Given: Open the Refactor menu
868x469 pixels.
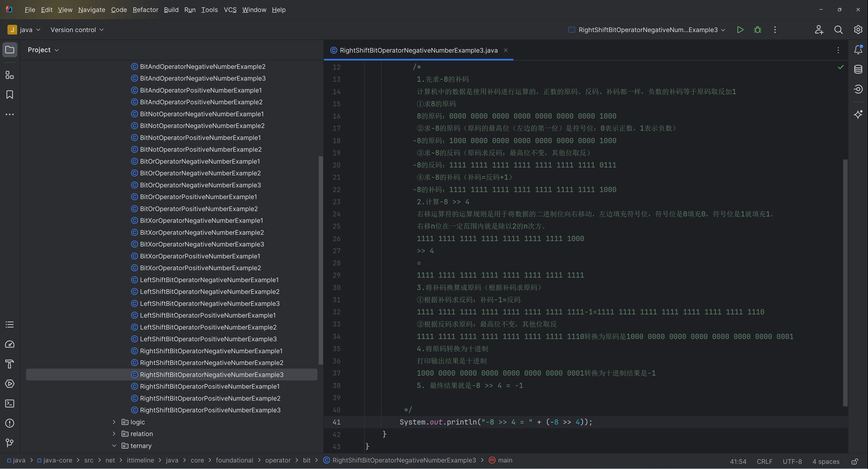Looking at the screenshot, I should pyautogui.click(x=145, y=10).
